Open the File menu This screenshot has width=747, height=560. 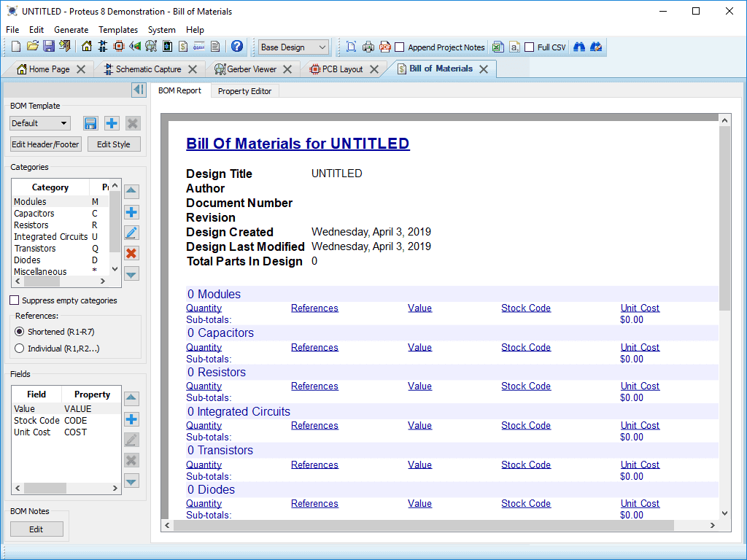pyautogui.click(x=12, y=29)
